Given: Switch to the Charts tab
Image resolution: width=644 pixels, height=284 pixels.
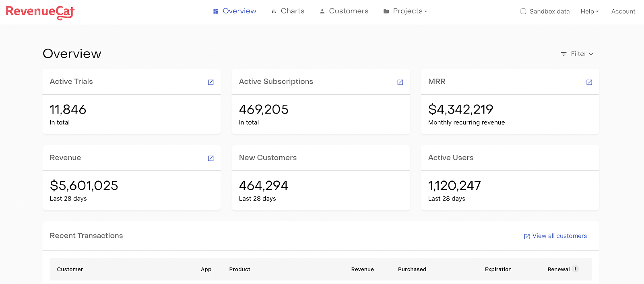Looking at the screenshot, I should [288, 11].
